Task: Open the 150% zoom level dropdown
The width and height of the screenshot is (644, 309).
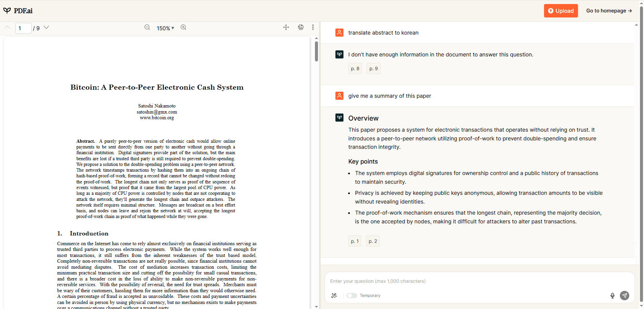Action: coord(165,28)
